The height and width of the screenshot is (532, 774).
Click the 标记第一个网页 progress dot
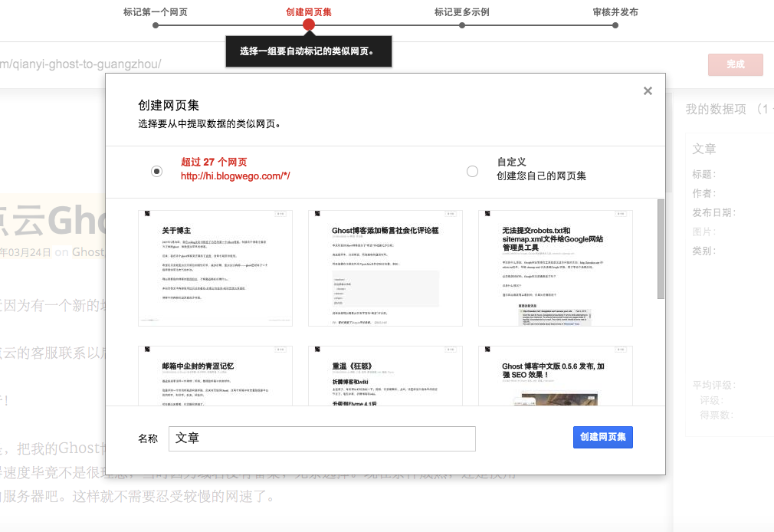click(156, 25)
